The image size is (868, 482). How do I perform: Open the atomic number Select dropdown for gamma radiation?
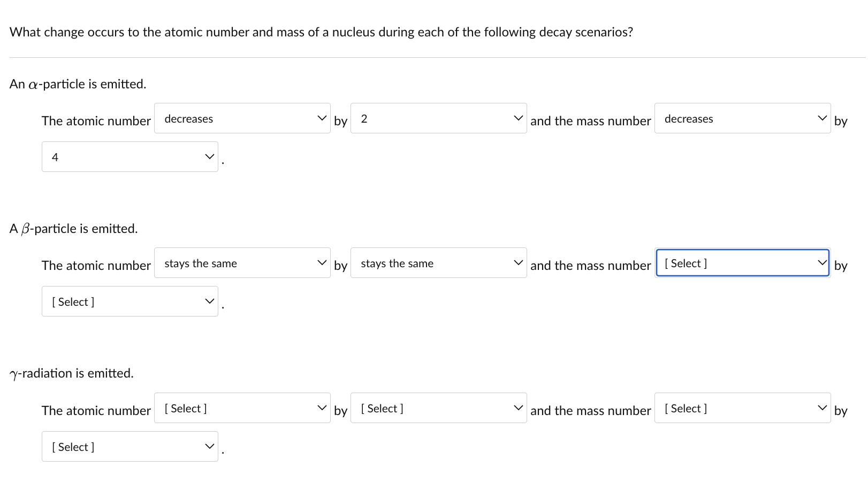[242, 408]
